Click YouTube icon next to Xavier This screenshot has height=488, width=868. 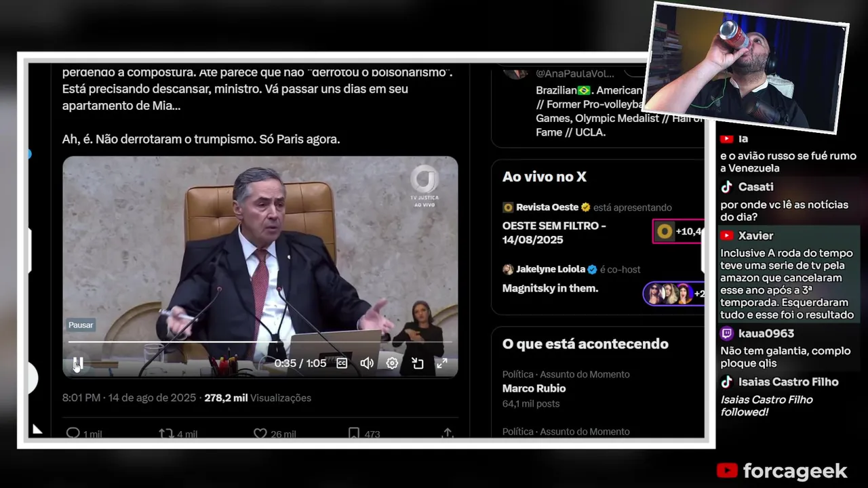point(727,236)
